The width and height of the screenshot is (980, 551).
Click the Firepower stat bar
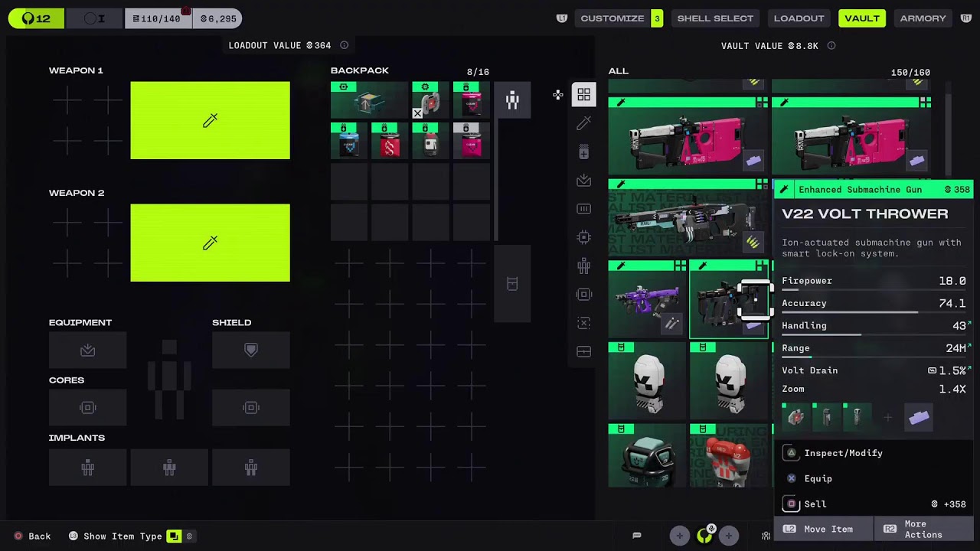click(874, 291)
